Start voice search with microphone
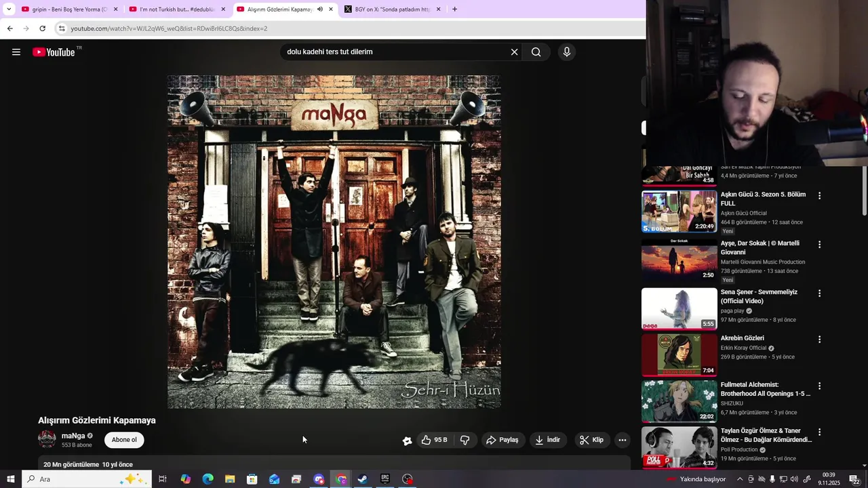 click(567, 52)
